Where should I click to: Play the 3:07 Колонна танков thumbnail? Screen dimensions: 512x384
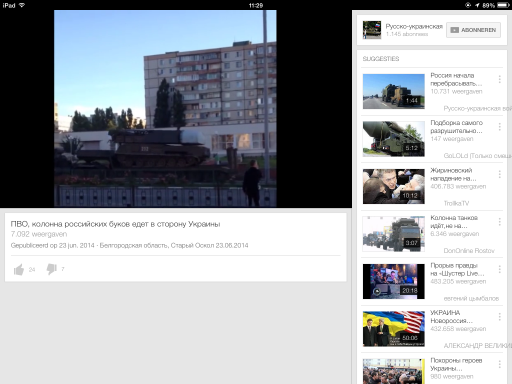pos(394,234)
